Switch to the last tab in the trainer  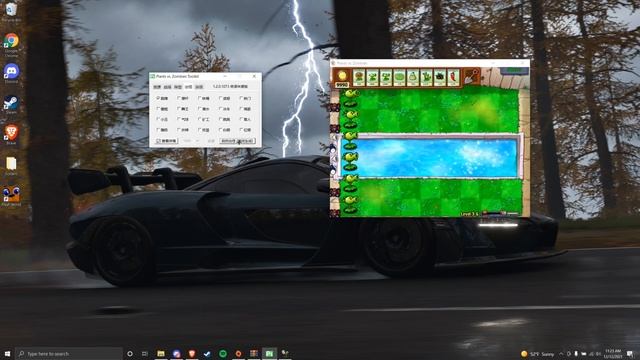[199, 87]
